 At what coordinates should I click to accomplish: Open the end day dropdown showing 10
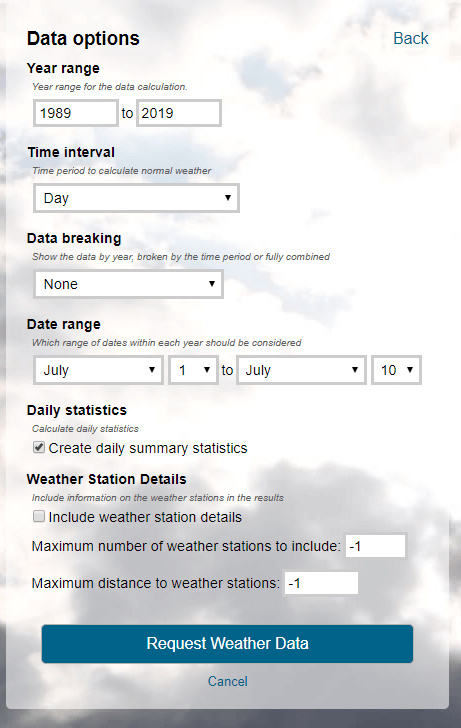(x=396, y=370)
